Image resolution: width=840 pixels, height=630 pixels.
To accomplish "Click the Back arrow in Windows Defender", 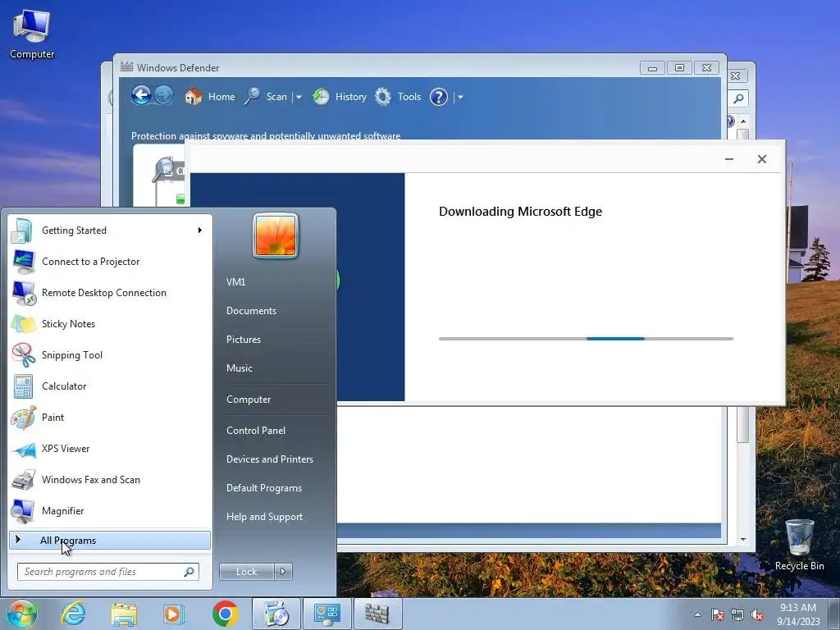I will [141, 97].
